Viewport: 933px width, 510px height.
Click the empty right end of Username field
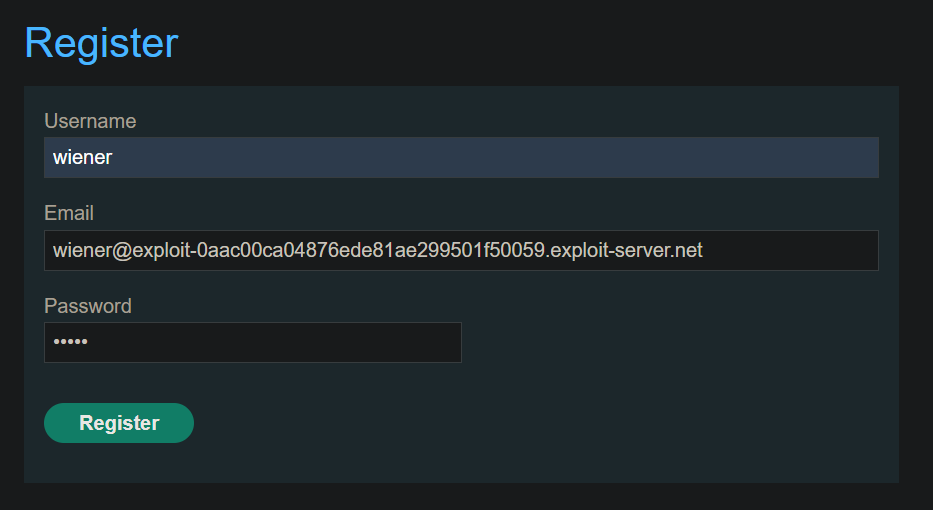pos(774,158)
